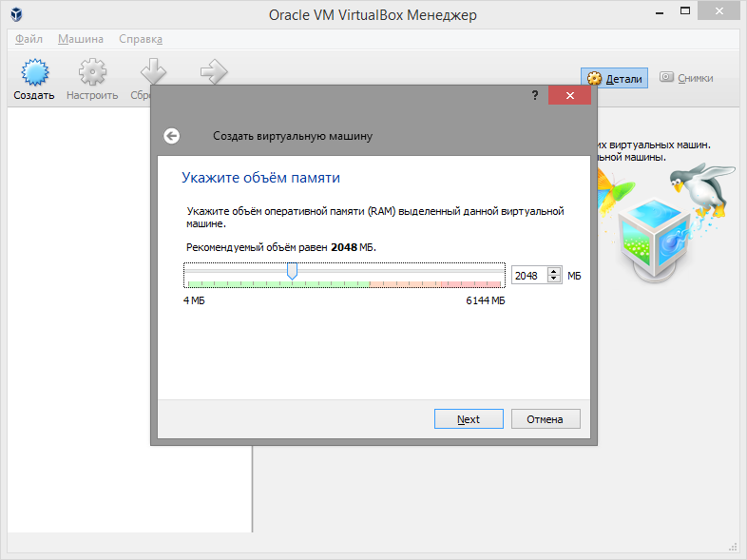Viewport: 747px width, 560px height.
Task: Click the recommended 2048 МБ text
Action: pyautogui.click(x=353, y=247)
